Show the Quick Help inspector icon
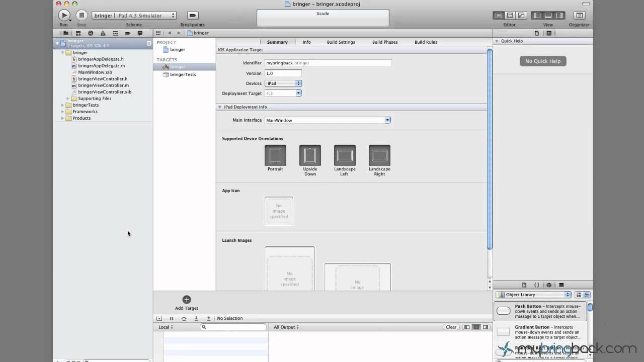 (x=549, y=33)
